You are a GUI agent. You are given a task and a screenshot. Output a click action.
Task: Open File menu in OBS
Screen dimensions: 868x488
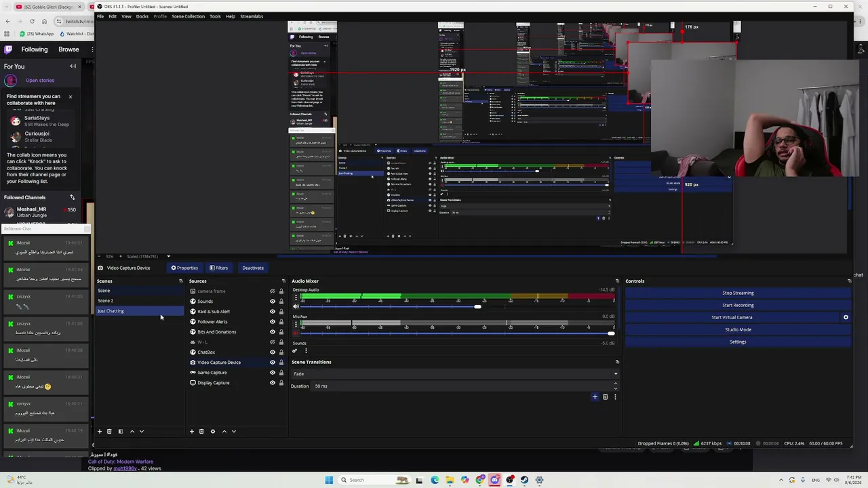(100, 16)
